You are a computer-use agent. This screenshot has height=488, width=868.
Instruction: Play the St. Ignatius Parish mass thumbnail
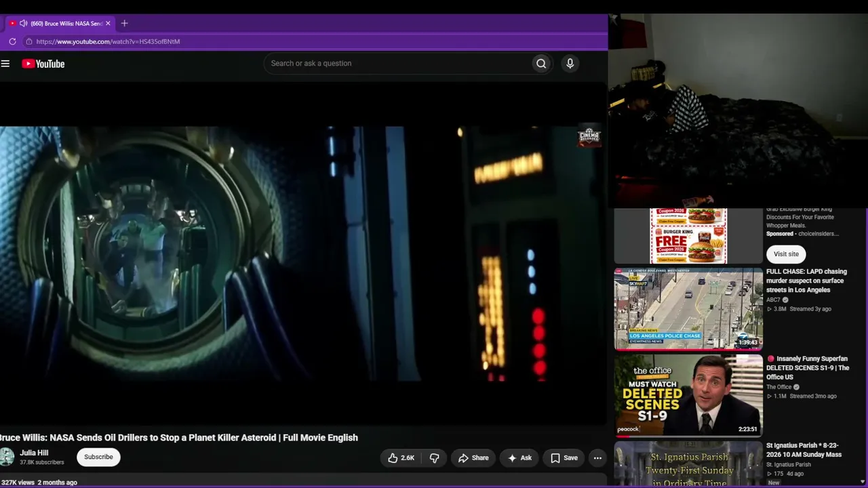coord(688,464)
